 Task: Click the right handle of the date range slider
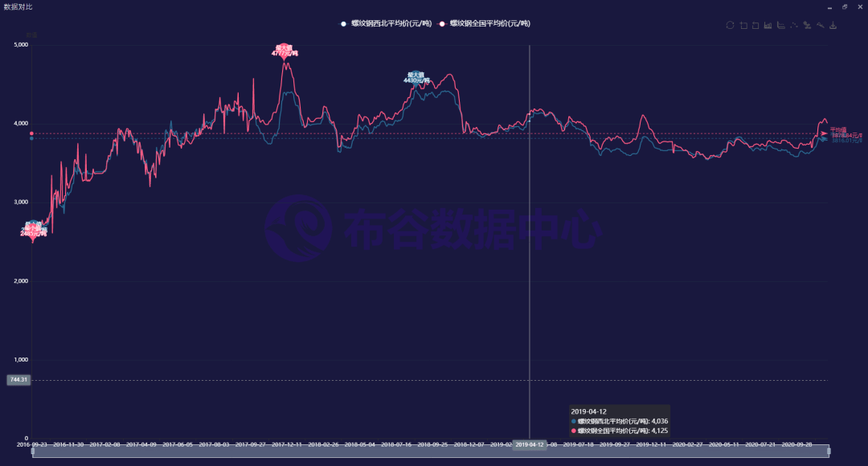(x=828, y=452)
